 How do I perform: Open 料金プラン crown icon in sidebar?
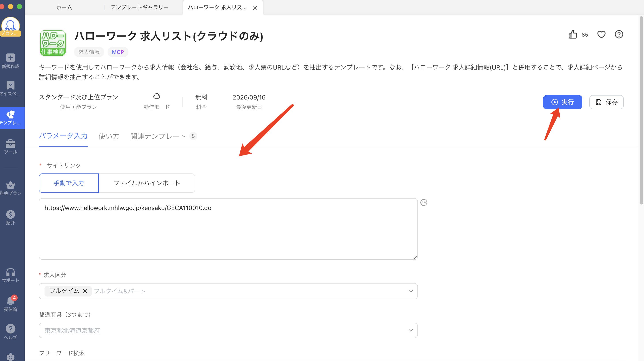(11, 185)
